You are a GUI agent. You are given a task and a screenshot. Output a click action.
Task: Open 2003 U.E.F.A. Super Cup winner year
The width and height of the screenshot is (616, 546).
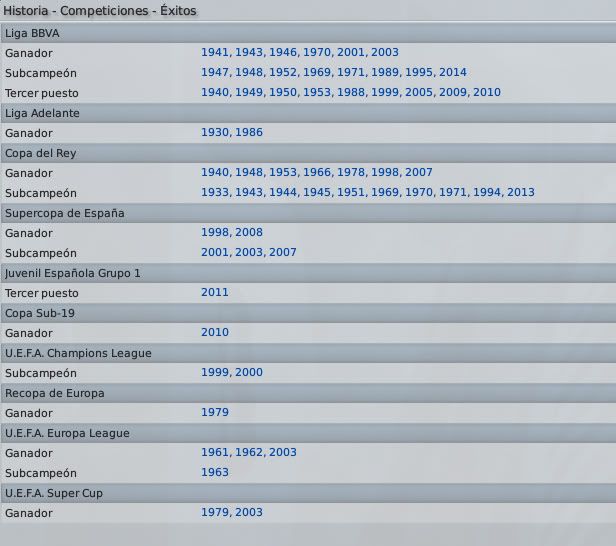[x=249, y=513]
